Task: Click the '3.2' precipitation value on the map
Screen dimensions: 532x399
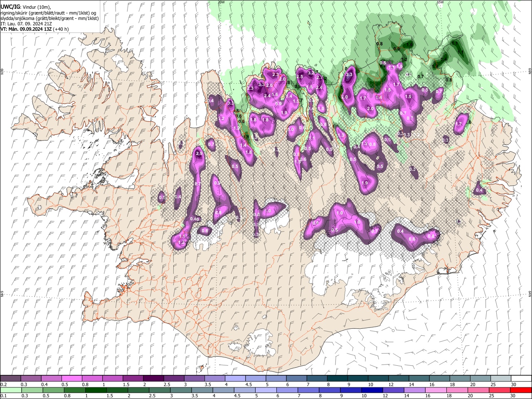Action: [x=310, y=73]
